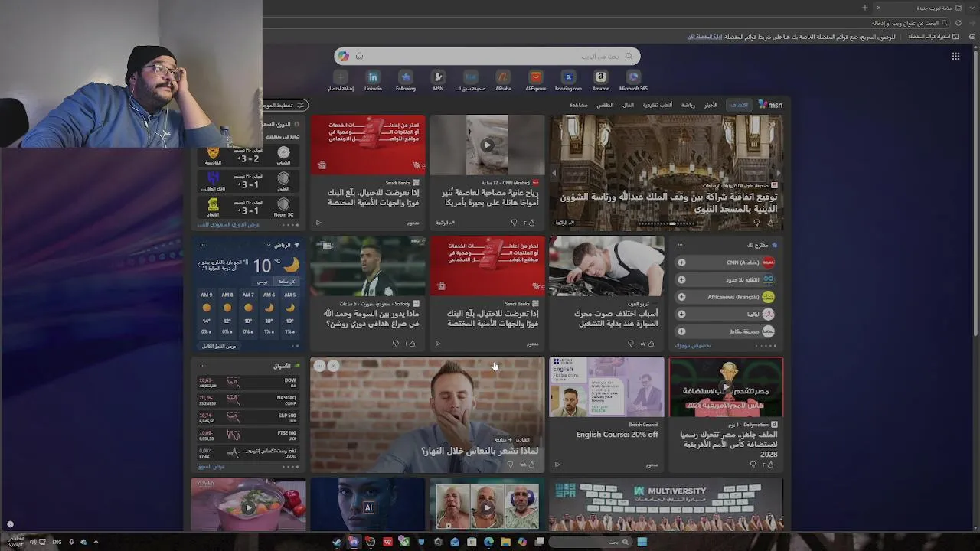Click the magnifier icon in search box
The width and height of the screenshot is (980, 551).
click(x=629, y=56)
